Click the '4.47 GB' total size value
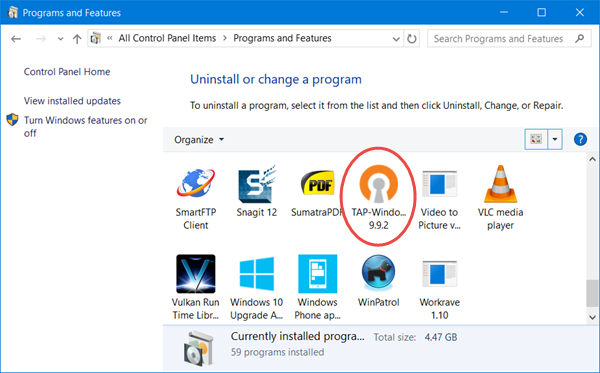Viewport: 600px width, 373px height. (441, 337)
